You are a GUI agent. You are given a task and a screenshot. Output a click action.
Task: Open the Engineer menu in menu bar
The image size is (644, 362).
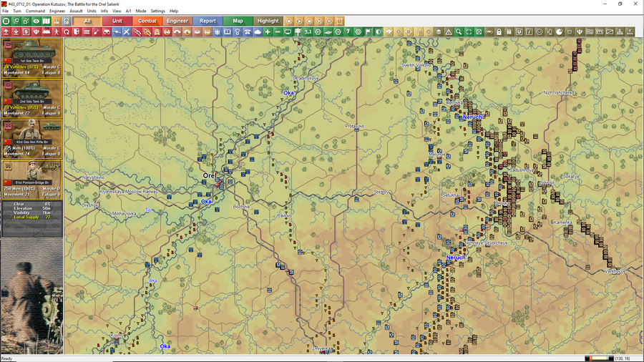tap(57, 11)
